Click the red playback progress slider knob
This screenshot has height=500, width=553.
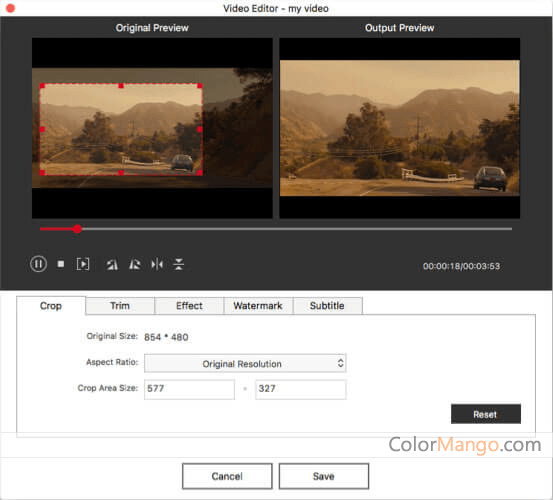pos(77,229)
